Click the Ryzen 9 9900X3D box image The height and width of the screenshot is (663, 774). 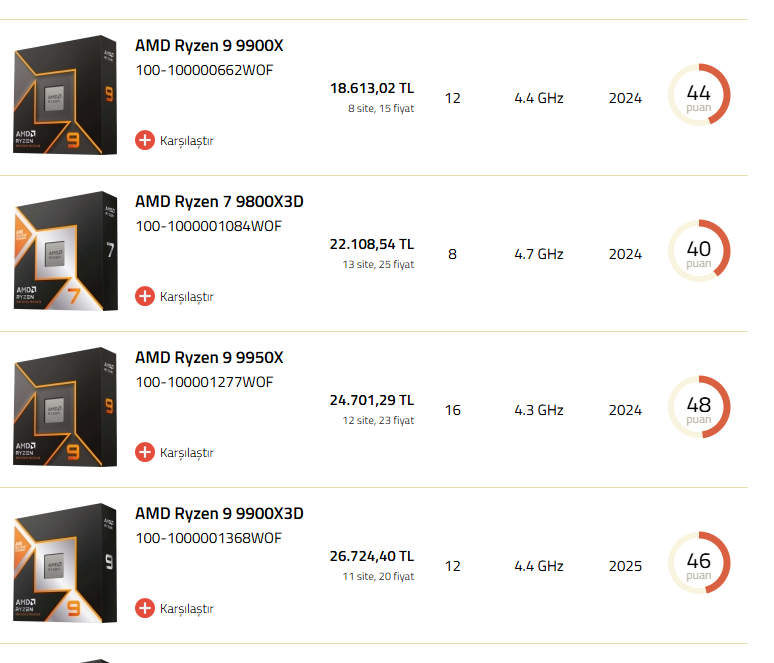65,563
